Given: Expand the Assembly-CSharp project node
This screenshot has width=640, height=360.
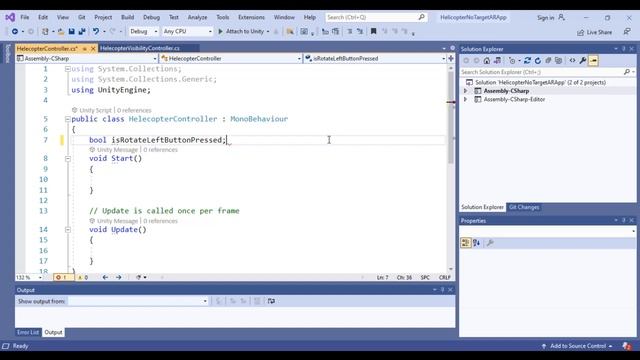Looking at the screenshot, I should click(x=465, y=91).
